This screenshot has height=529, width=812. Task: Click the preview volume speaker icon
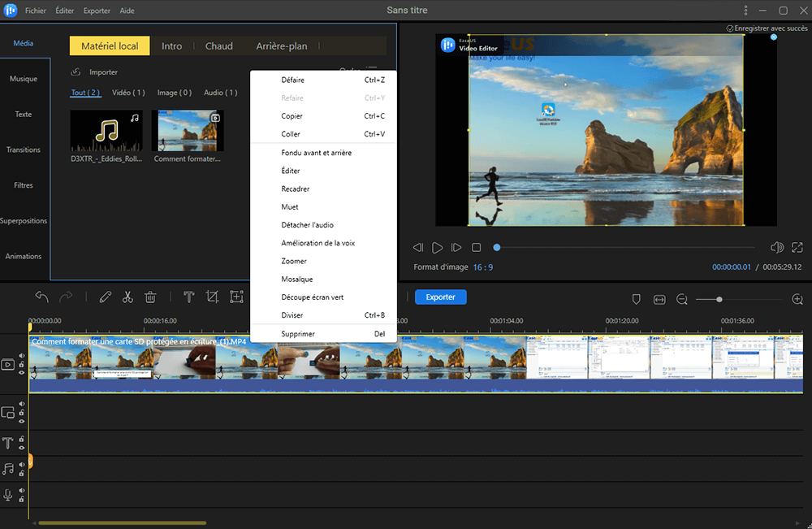777,248
